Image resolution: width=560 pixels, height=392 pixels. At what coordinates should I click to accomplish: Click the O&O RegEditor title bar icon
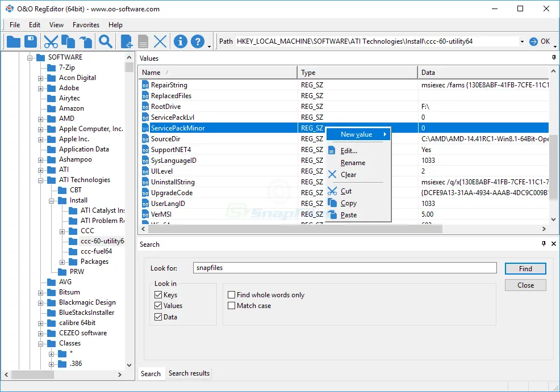click(9, 9)
